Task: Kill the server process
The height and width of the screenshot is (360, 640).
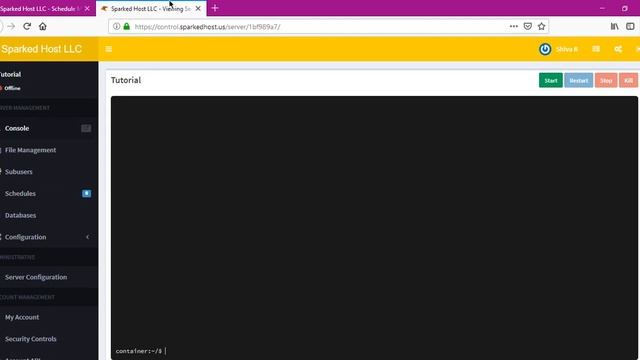Action: [628, 80]
